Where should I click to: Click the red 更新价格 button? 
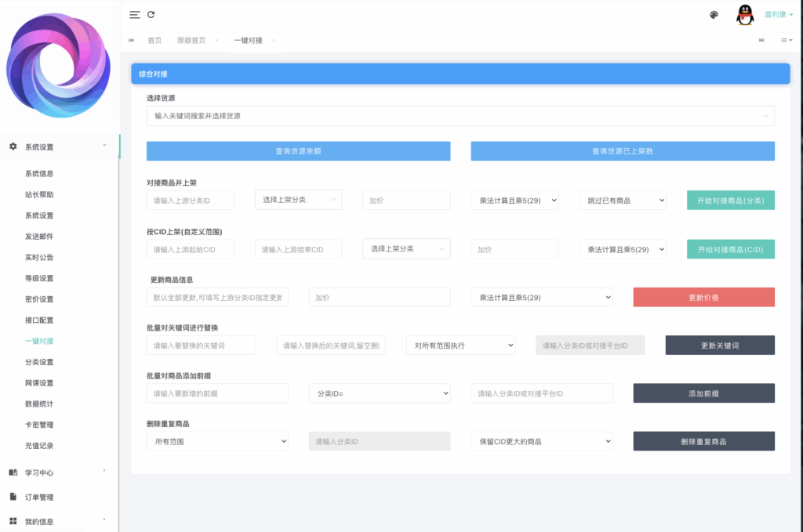[703, 297]
